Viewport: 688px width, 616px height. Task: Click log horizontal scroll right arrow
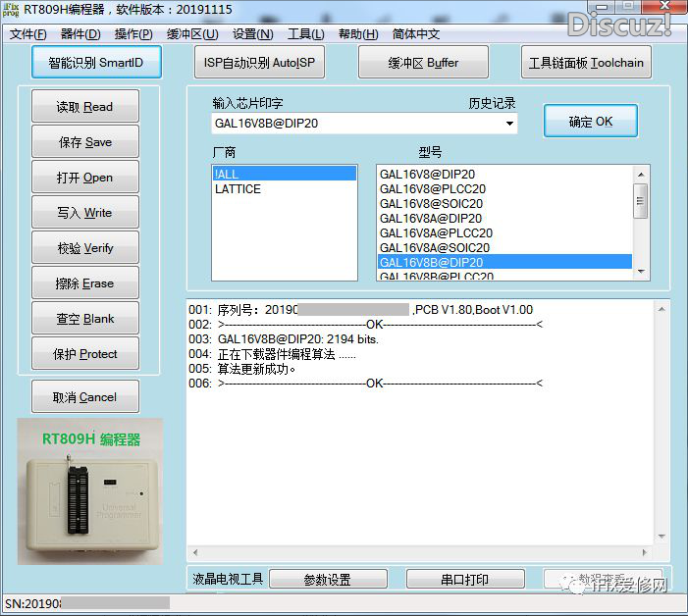click(x=645, y=552)
